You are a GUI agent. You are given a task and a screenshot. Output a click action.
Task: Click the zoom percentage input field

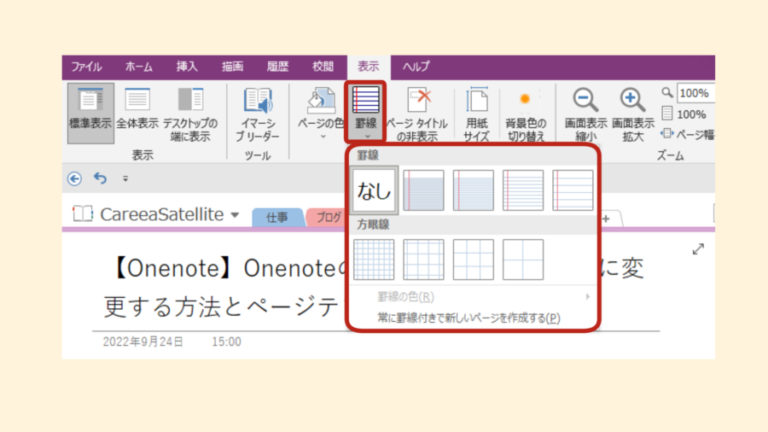coord(696,93)
